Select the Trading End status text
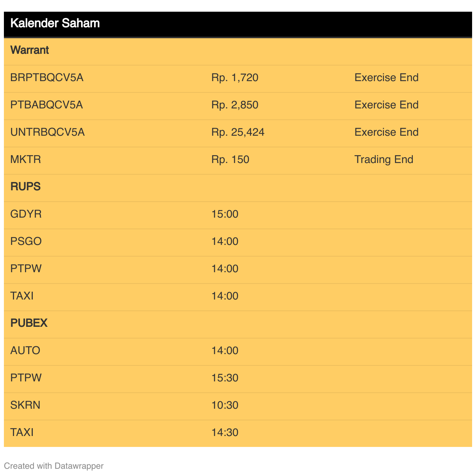 384,160
